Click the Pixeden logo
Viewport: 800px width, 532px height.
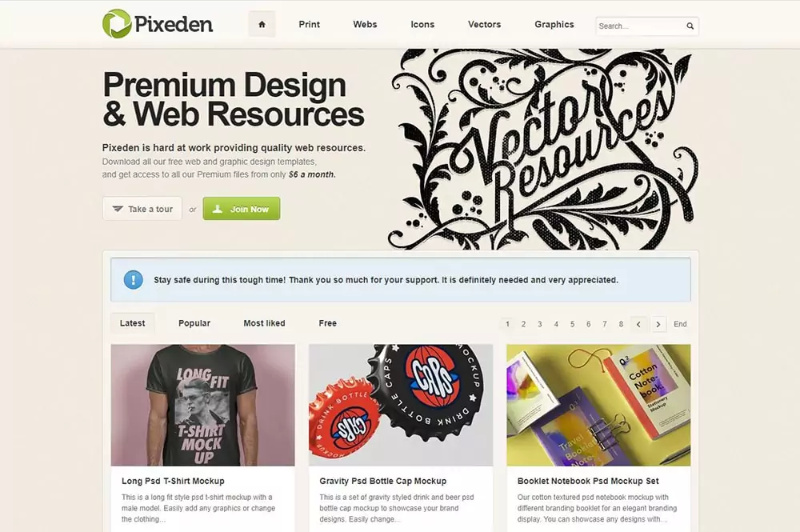[158, 24]
